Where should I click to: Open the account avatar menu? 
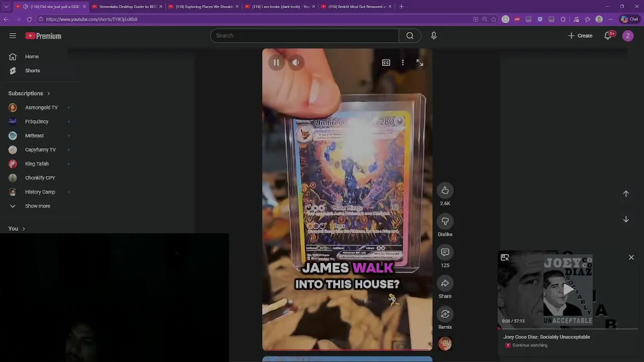coord(628,36)
